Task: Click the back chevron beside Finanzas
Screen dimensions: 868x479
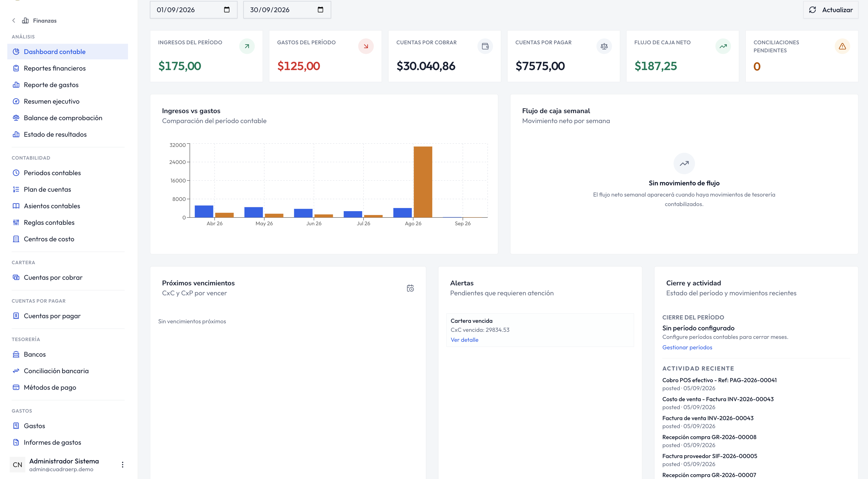Action: (x=13, y=20)
